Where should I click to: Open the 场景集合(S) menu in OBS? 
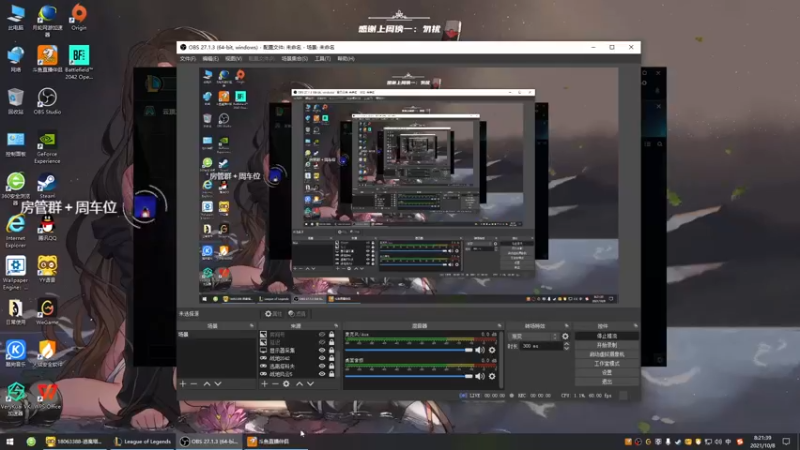(x=295, y=59)
